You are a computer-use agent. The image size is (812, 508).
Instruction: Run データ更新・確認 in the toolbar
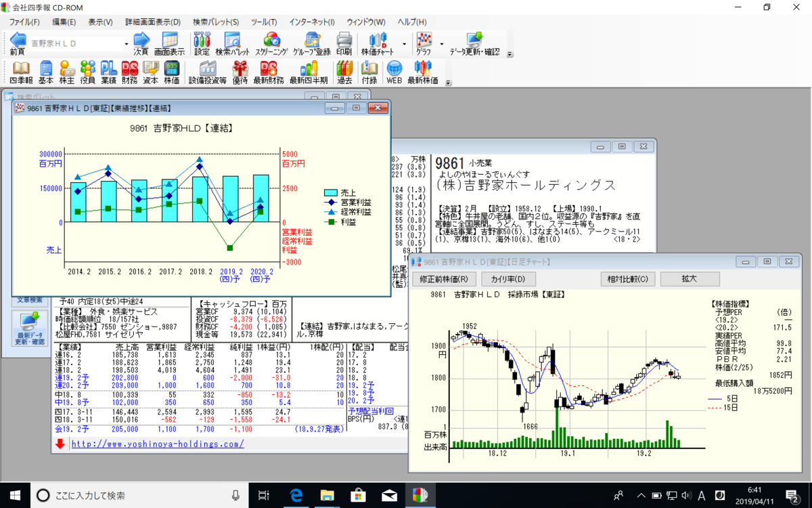(474, 43)
